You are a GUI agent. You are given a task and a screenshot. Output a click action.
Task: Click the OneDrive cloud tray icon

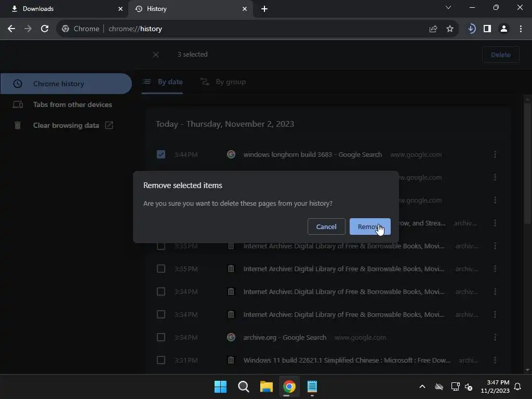click(x=439, y=387)
